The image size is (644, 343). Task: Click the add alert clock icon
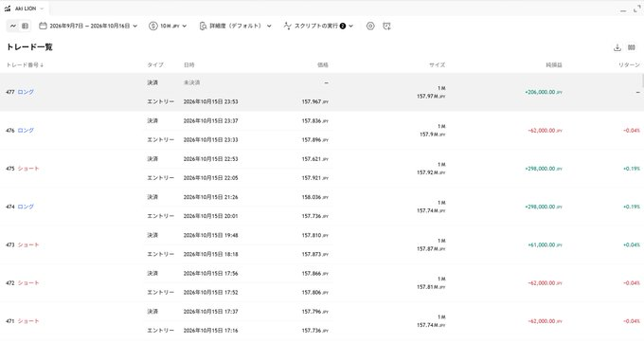(386, 26)
